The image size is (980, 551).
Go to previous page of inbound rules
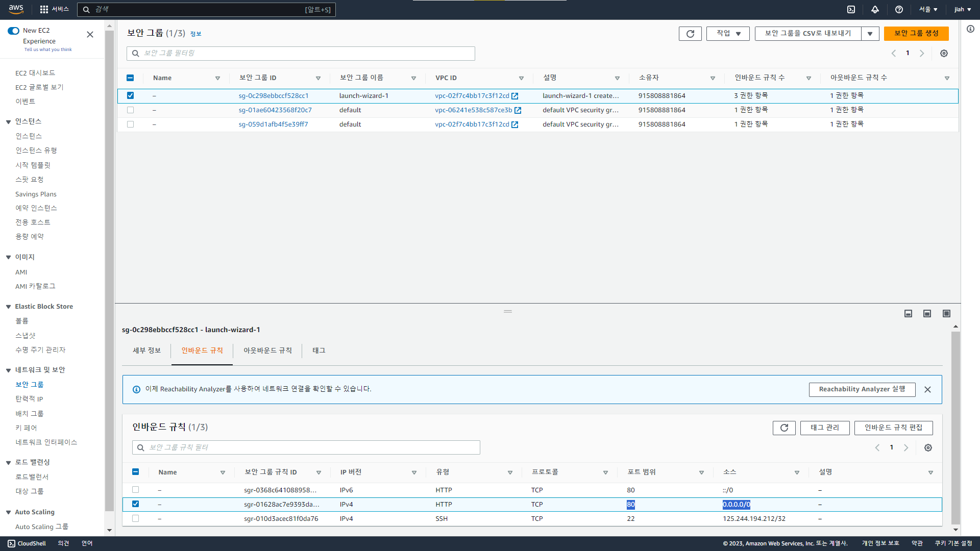click(x=877, y=448)
